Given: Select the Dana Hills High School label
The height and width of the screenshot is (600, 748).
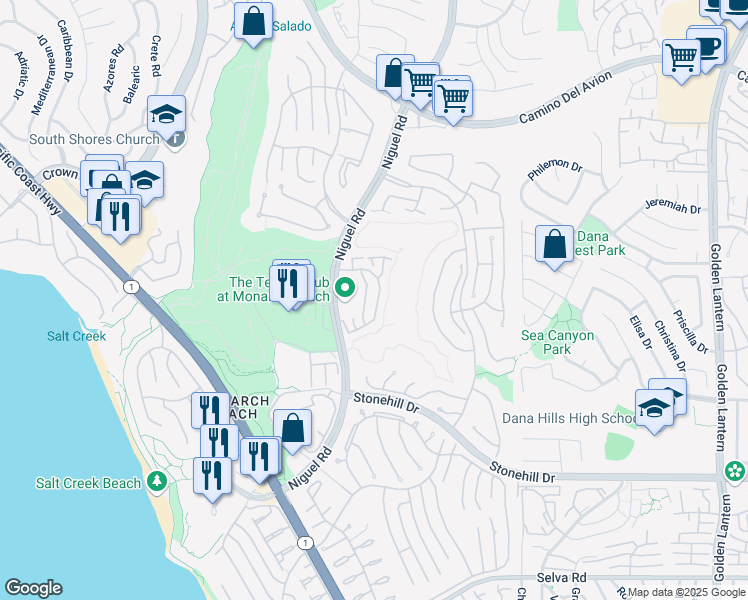Looking at the screenshot, I should tap(570, 418).
